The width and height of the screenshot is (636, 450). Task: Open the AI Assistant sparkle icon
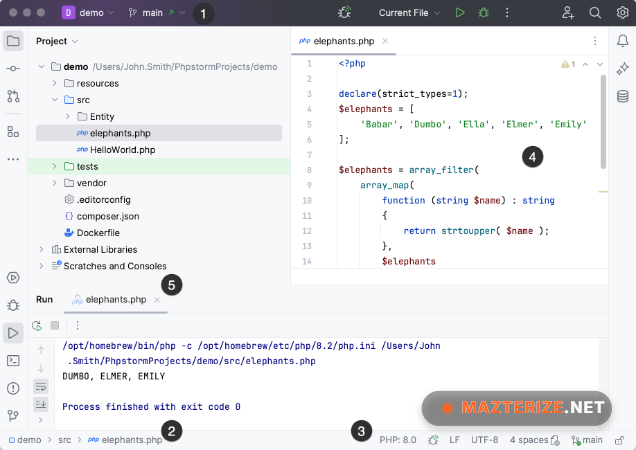click(623, 69)
